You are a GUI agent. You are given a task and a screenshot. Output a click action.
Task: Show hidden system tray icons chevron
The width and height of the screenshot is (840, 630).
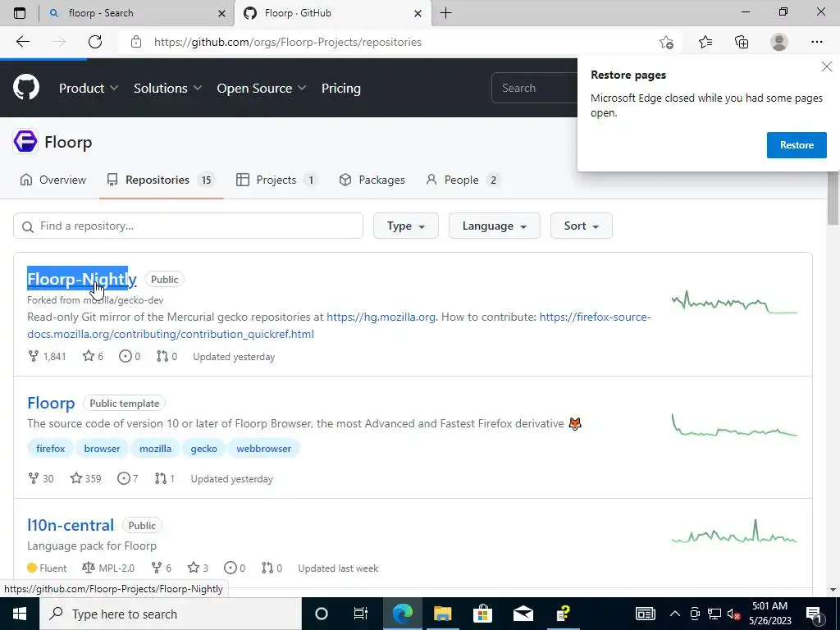pos(675,614)
